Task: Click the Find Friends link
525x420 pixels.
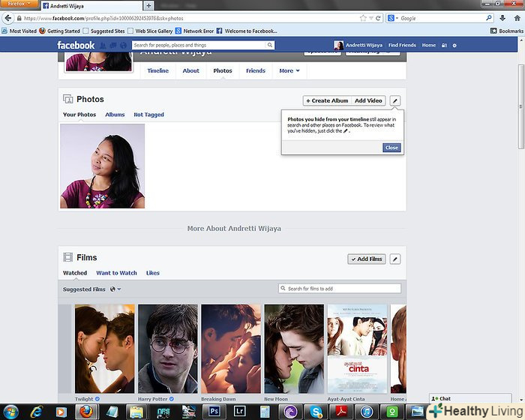Action: point(402,45)
